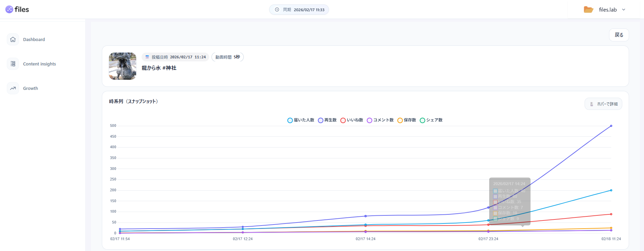Image resolution: width=644 pixels, height=251 pixels.
Task: Click the orange folder icon
Action: click(x=588, y=9)
